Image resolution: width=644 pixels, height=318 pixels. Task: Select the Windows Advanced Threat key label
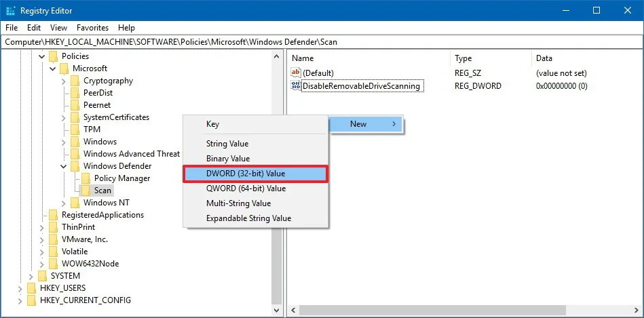point(132,154)
